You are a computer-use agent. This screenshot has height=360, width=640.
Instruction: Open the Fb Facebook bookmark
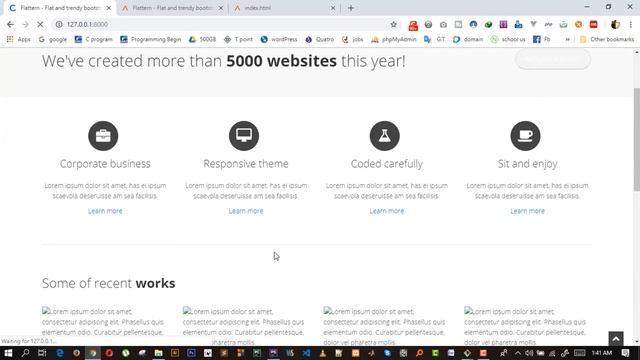(x=542, y=39)
